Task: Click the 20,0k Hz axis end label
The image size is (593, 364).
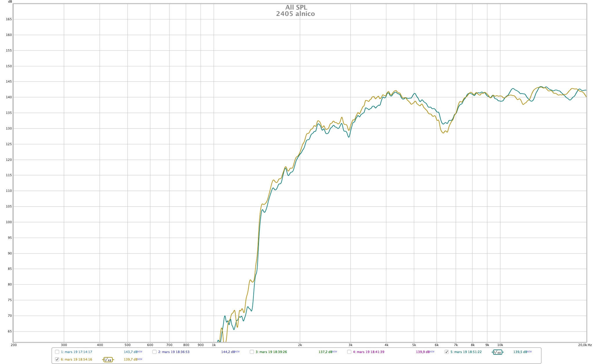Action: coord(585,345)
